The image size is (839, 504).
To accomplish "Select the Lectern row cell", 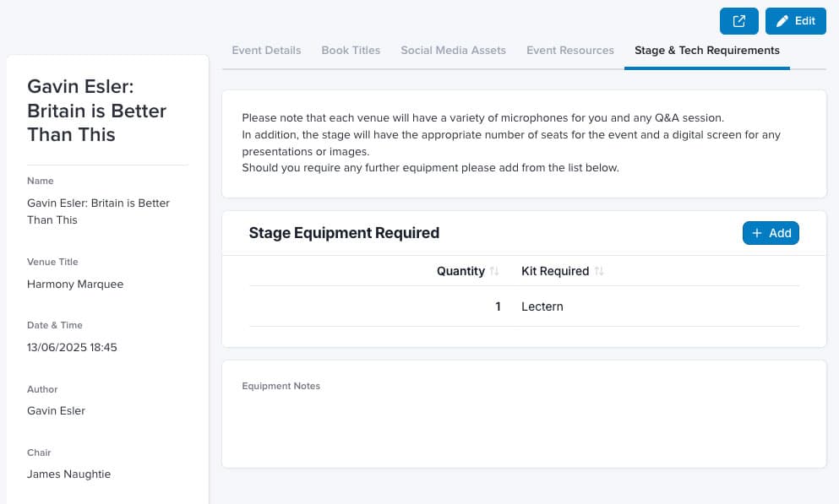I will click(542, 306).
